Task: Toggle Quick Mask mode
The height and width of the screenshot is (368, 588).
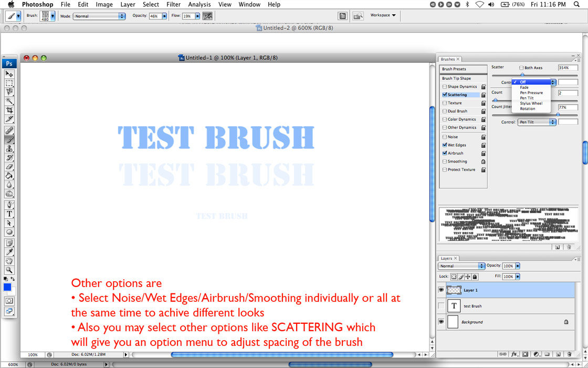Action: click(9, 301)
